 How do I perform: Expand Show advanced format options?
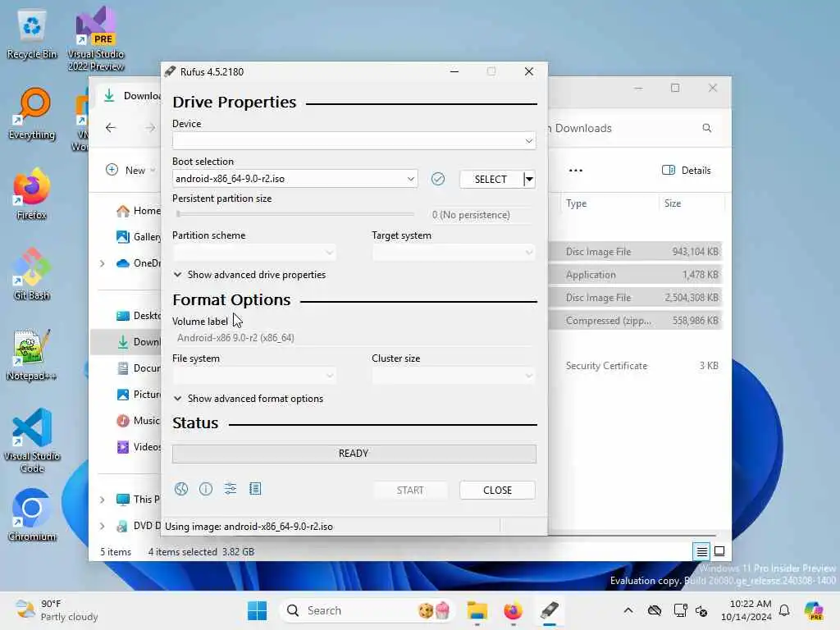click(x=249, y=399)
